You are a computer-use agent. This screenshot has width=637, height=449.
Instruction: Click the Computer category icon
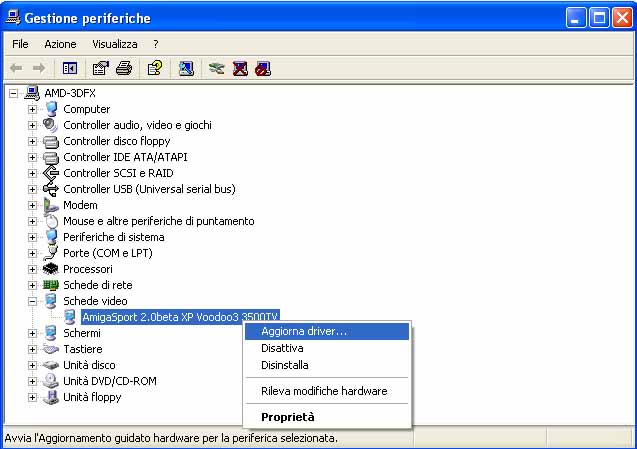[x=51, y=109]
